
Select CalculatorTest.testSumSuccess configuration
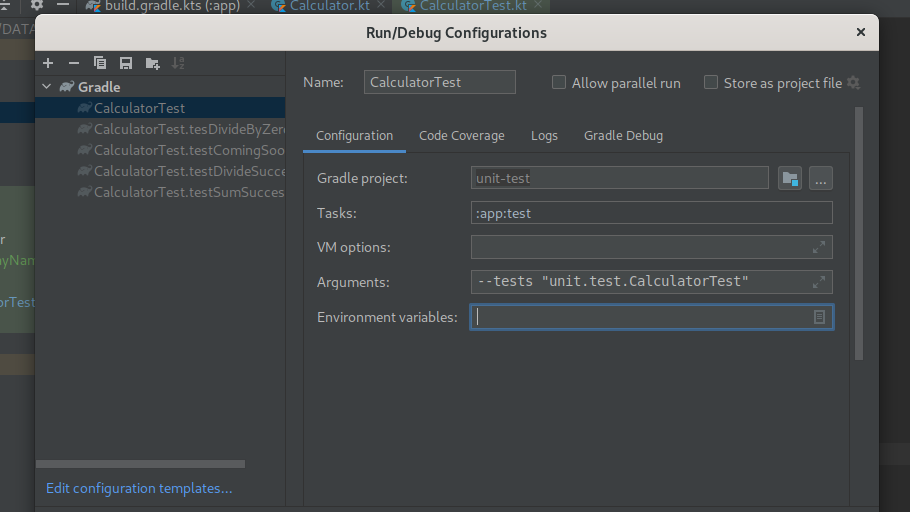click(160, 192)
